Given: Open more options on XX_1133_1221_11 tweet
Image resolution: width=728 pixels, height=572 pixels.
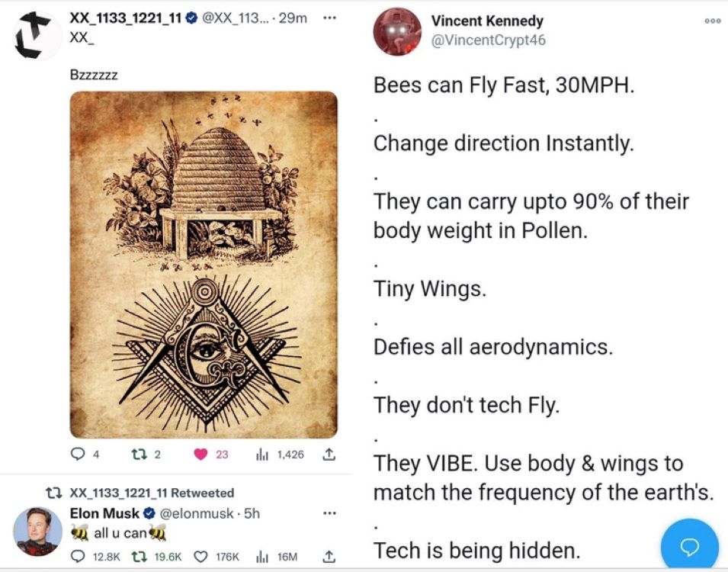Looking at the screenshot, I should [x=329, y=18].
